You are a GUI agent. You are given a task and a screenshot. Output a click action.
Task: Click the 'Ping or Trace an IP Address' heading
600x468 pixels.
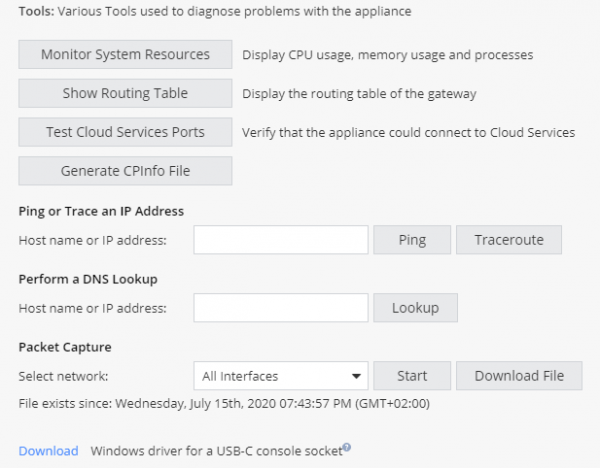coord(101,211)
